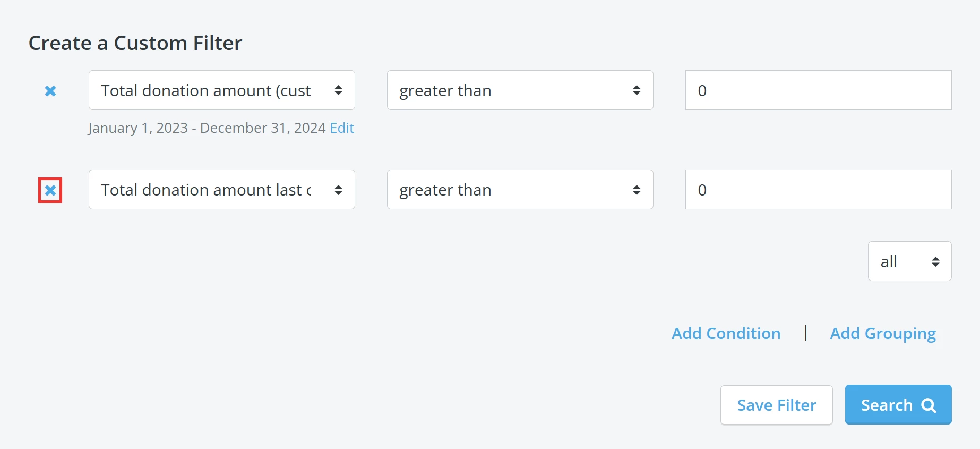Click the stepper arrows on the first field dropdown

pyautogui.click(x=340, y=90)
